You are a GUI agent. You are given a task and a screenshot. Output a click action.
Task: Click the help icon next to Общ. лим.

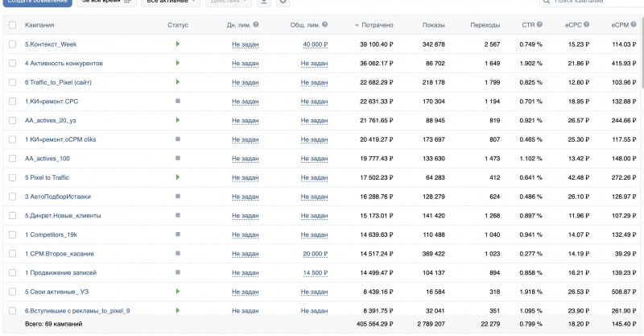pyautogui.click(x=329, y=26)
